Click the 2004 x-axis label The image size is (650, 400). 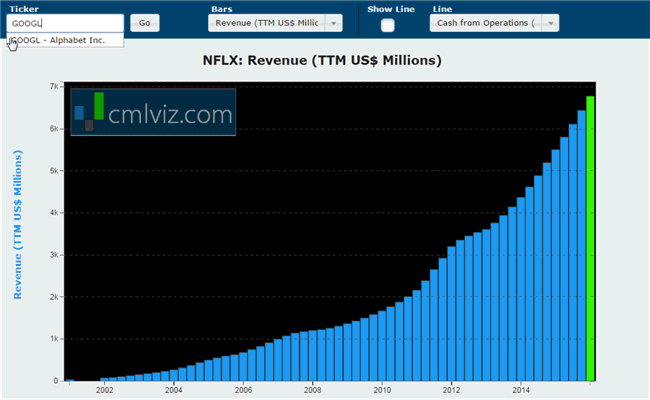(x=174, y=390)
